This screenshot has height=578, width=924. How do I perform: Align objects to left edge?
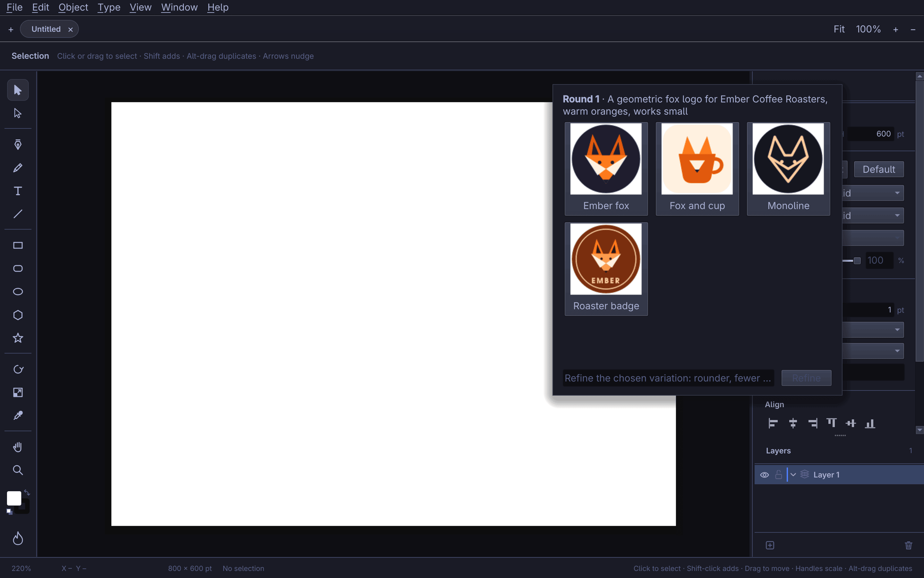[773, 424]
